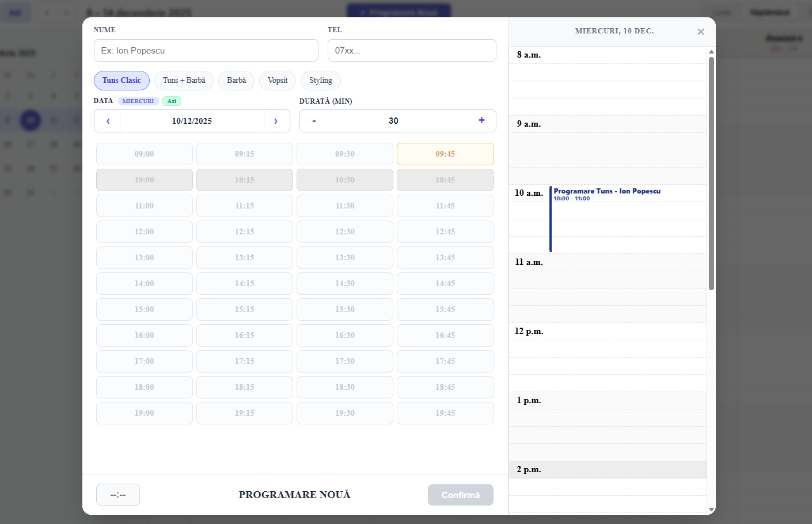Click the previous date chevron arrow
This screenshot has width=812, height=524.
[x=107, y=121]
